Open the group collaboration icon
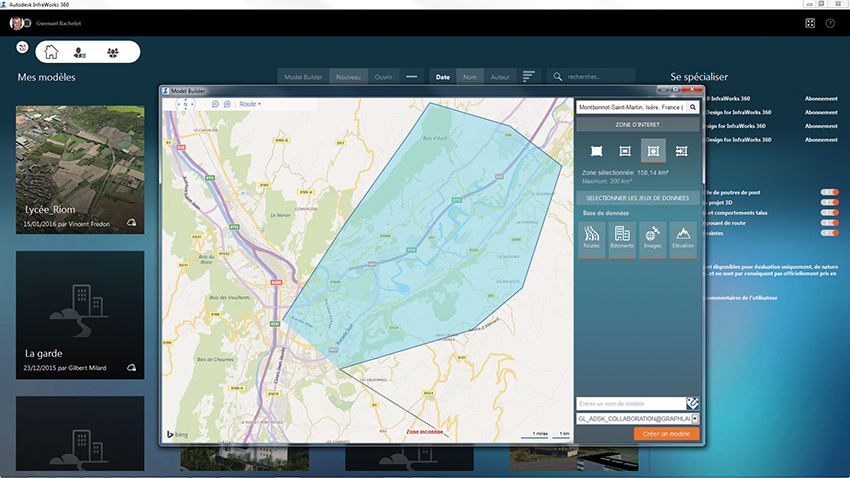Screen dimensions: 850x478 point(113,53)
